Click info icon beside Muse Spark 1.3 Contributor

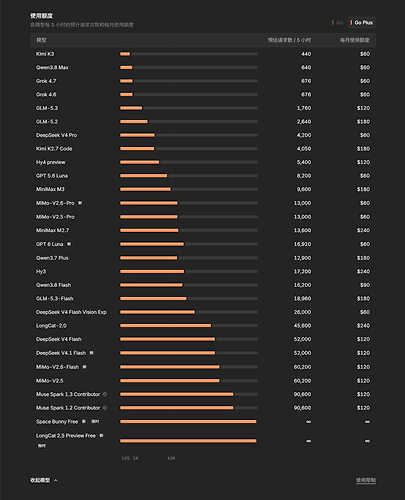pos(105,394)
